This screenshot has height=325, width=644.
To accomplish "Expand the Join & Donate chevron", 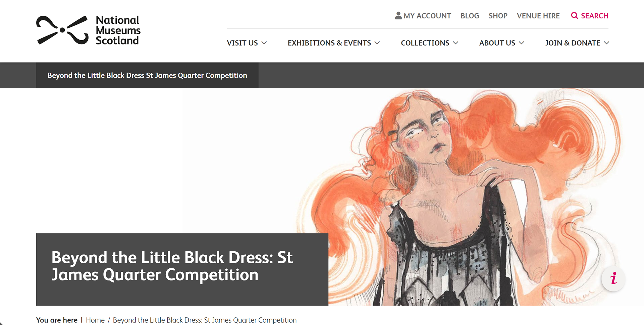I will tap(606, 43).
